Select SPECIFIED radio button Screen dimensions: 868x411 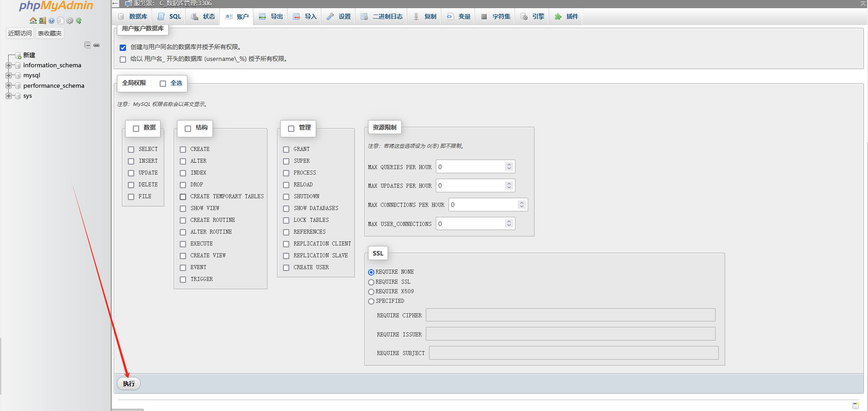pos(371,301)
